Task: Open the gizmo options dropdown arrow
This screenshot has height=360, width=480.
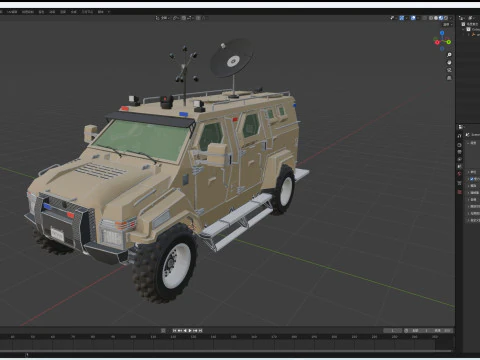Action: pos(407,18)
